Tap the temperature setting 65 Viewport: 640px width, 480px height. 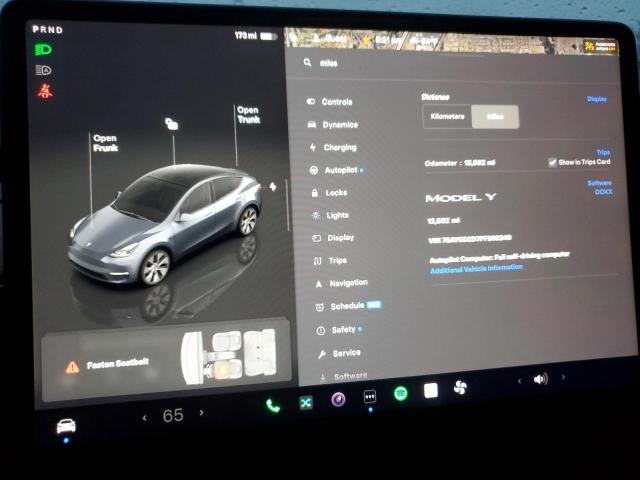[173, 416]
